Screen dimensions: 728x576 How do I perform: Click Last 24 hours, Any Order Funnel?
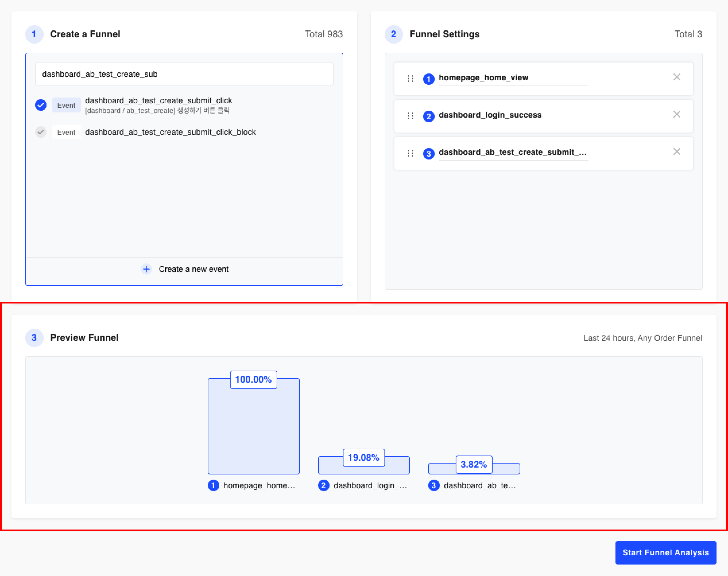click(642, 338)
